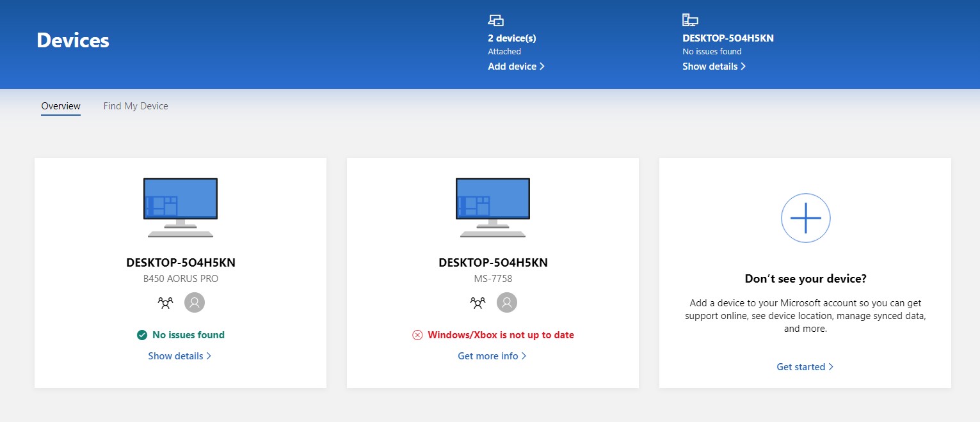Click the Windows/Xbox is not up to date warning text
Image resolution: width=980 pixels, height=422 pixels.
pos(499,334)
